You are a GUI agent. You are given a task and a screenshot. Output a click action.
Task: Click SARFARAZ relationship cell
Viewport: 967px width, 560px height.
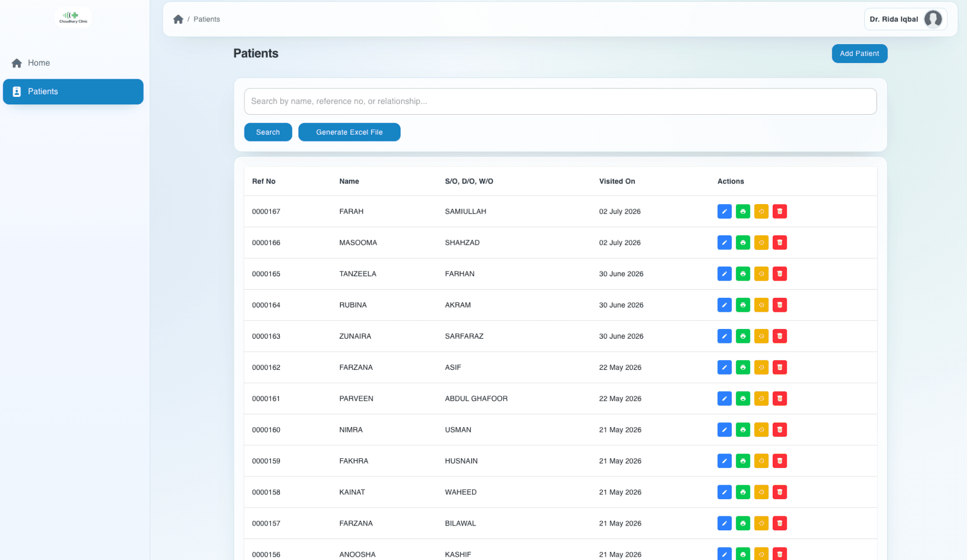[x=464, y=337]
